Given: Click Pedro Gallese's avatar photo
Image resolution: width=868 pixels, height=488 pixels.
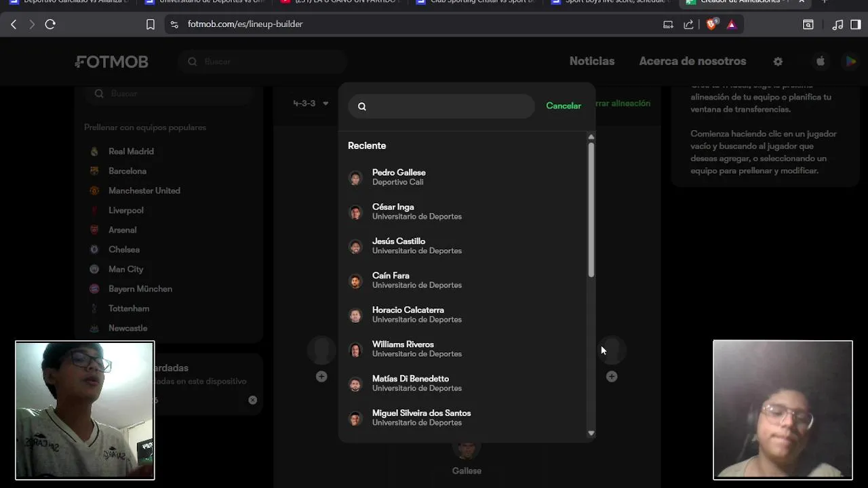Looking at the screenshot, I should click(355, 178).
